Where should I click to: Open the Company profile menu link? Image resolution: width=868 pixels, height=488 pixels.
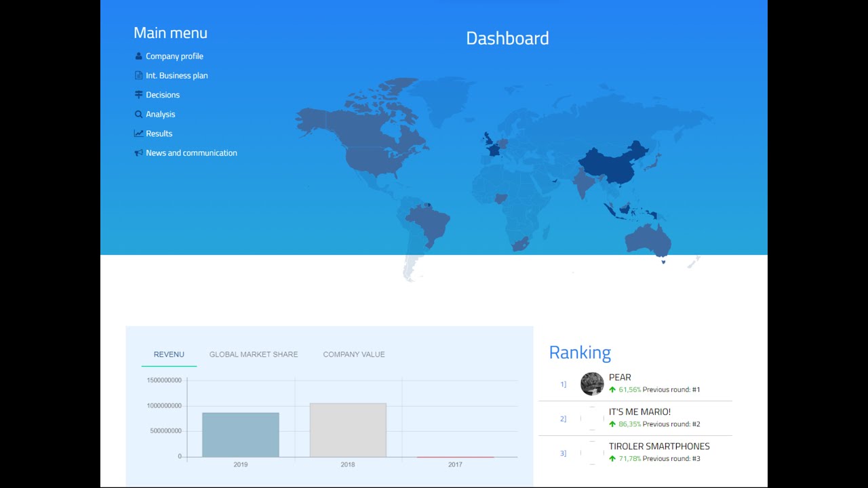[174, 56]
